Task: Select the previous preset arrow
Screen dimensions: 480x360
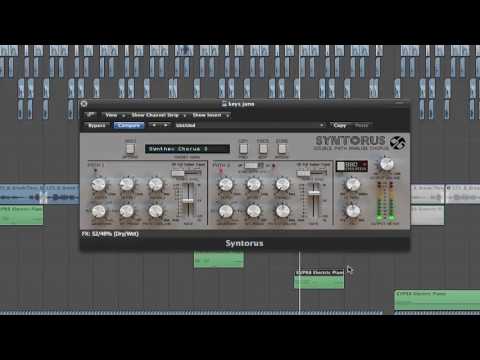Action: pyautogui.click(x=154, y=125)
